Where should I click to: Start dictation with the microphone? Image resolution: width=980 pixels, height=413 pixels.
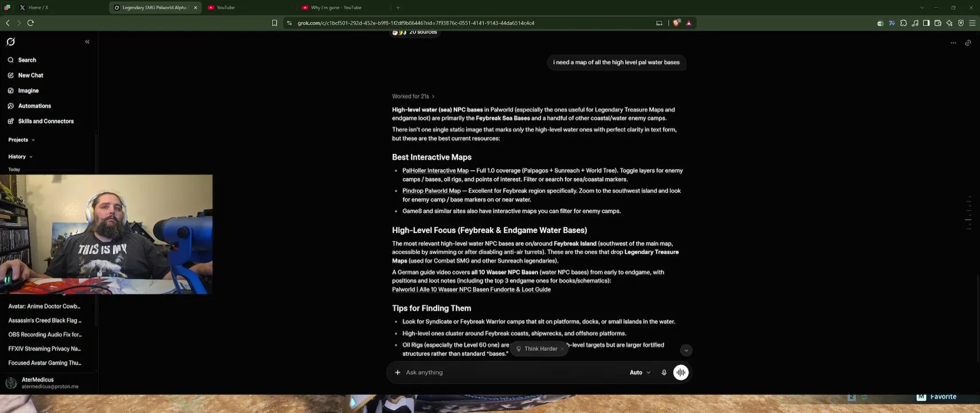[664, 373]
